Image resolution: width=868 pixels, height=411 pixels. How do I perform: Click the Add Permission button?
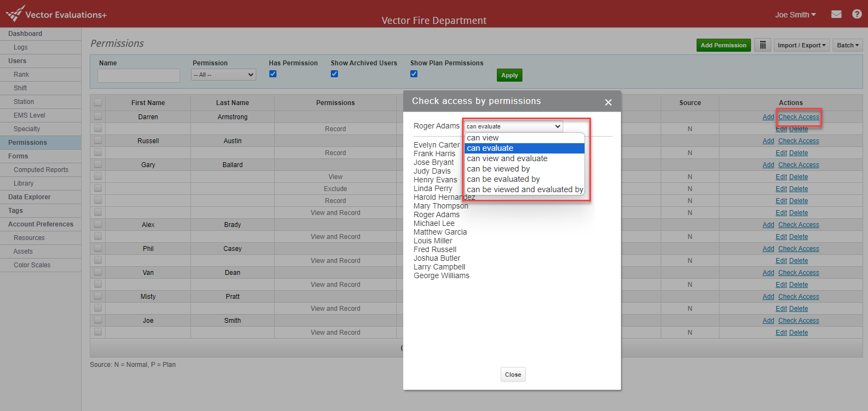tap(723, 45)
